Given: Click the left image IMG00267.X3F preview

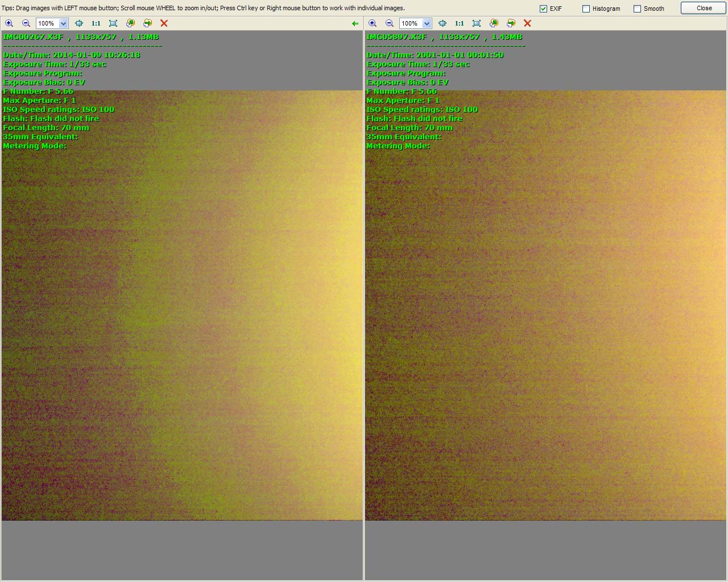Looking at the screenshot, I should tap(182, 305).
